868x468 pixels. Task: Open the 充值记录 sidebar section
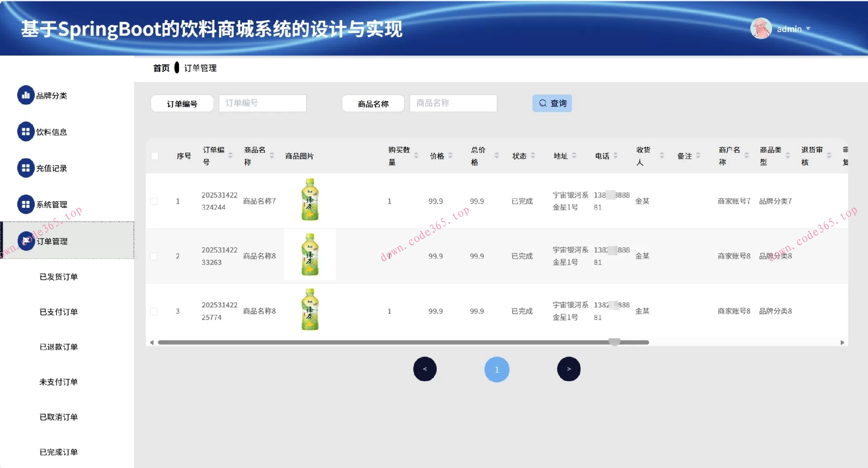point(52,168)
